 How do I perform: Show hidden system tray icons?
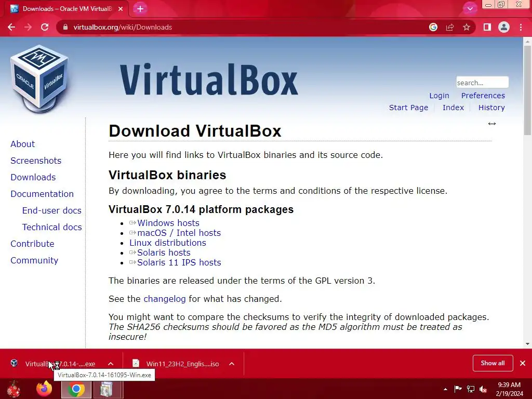pos(445,389)
